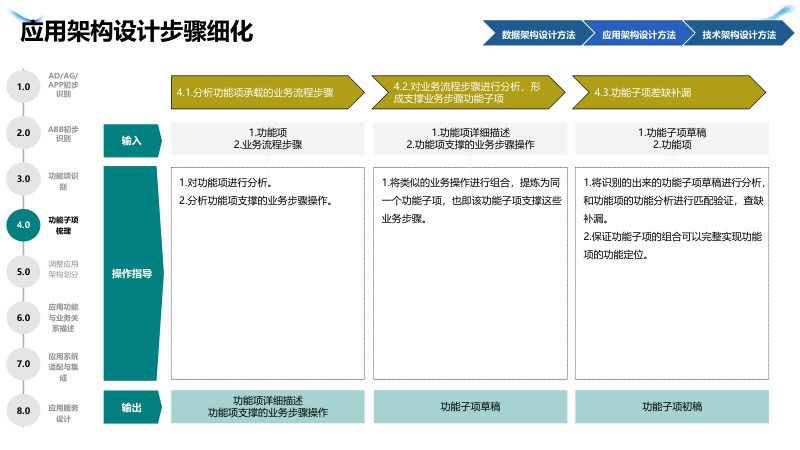Click the 应用服务设计 step label
Viewport: 800px width, 450px height.
click(x=63, y=413)
